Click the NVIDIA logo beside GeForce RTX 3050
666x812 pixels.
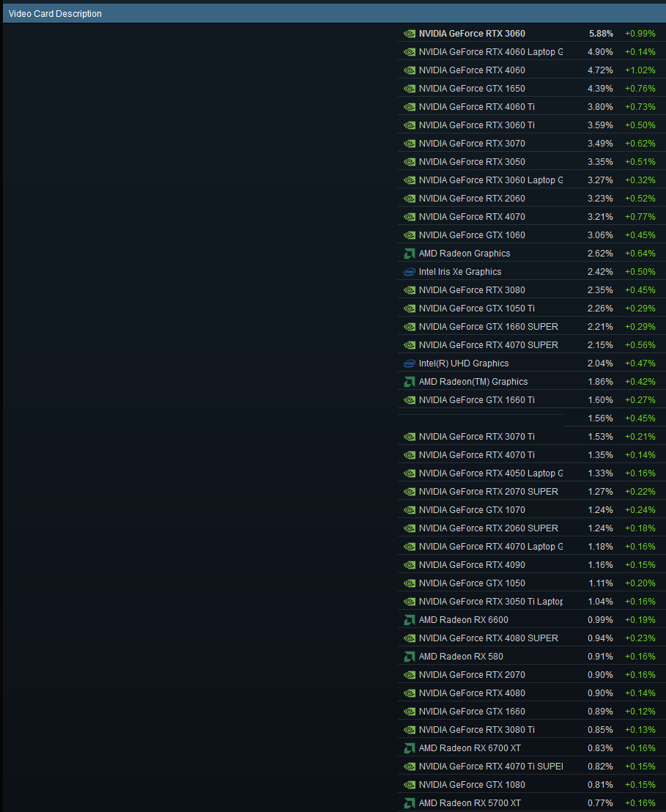point(409,162)
